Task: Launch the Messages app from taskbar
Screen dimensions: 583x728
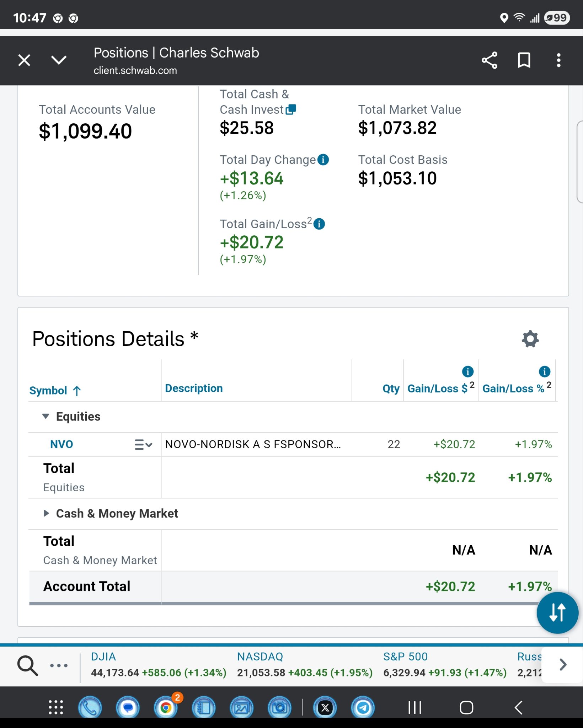Action: pyautogui.click(x=128, y=707)
